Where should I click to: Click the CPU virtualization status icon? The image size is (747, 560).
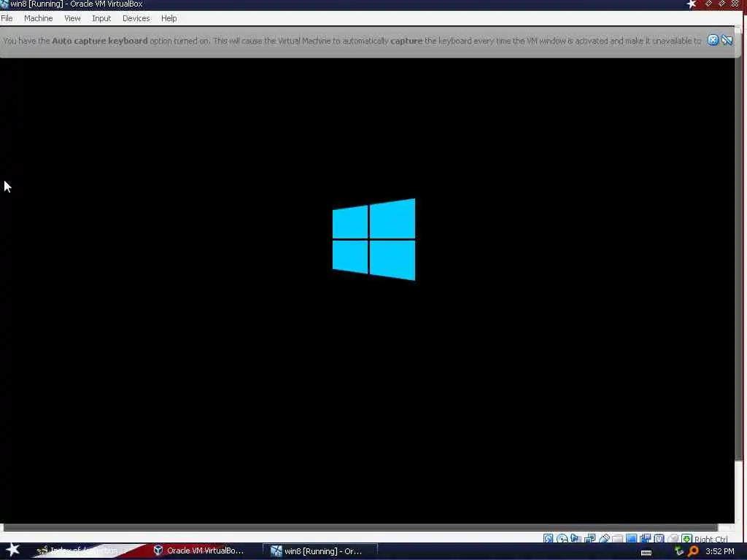659,538
